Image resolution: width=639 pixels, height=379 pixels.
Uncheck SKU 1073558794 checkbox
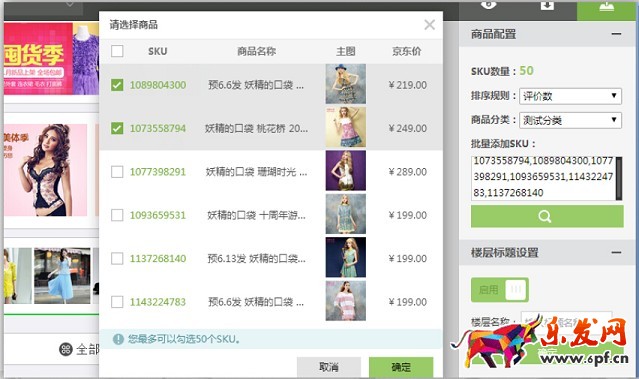117,128
